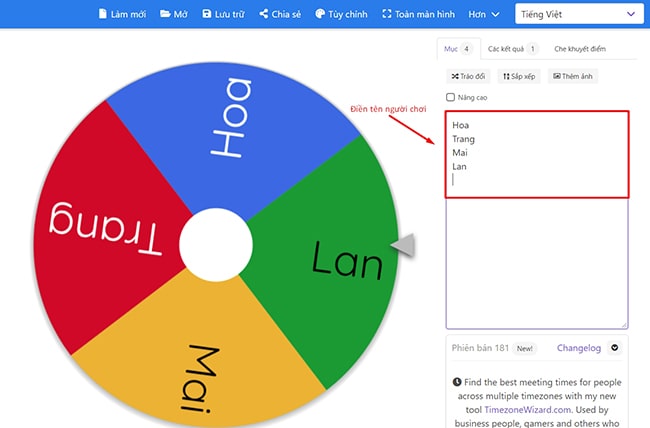Open the Che khuyết điểm tab

coord(580,49)
